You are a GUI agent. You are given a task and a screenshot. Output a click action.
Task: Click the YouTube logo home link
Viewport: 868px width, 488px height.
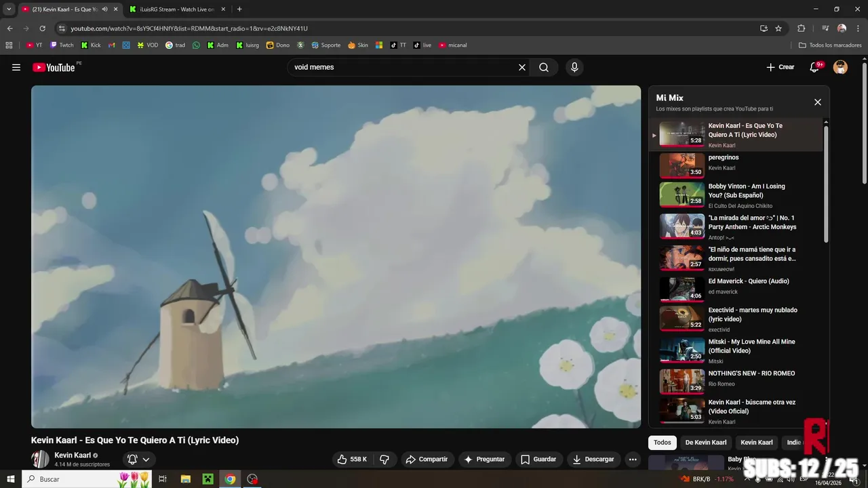tap(54, 67)
